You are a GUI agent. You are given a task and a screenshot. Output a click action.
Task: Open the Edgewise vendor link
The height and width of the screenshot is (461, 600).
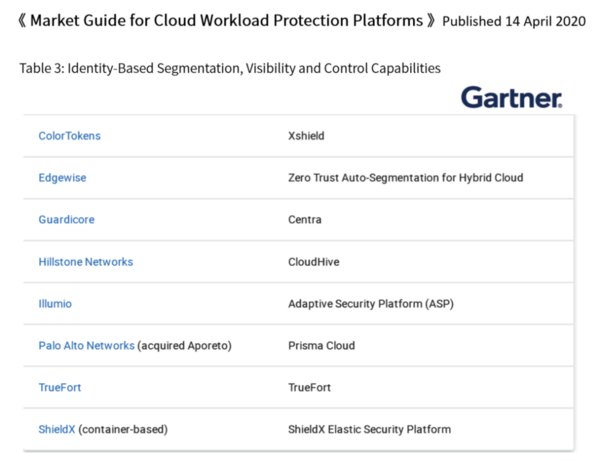tap(62, 178)
